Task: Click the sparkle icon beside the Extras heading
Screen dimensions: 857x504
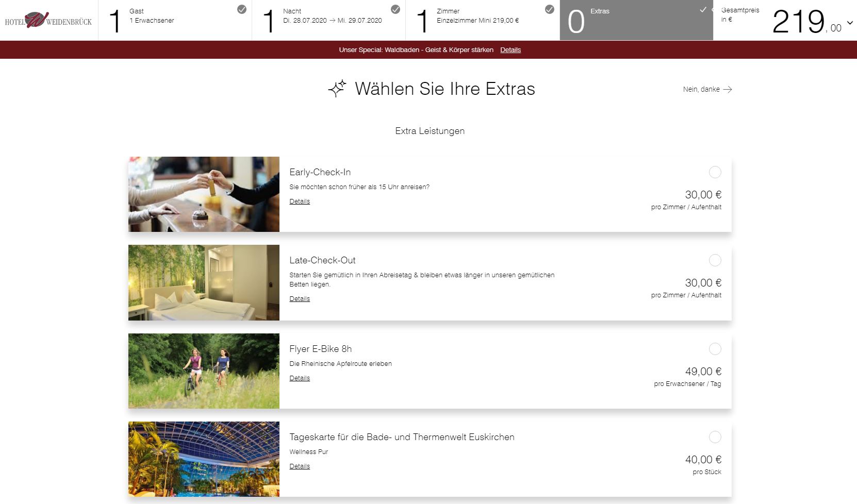Action: tap(337, 89)
